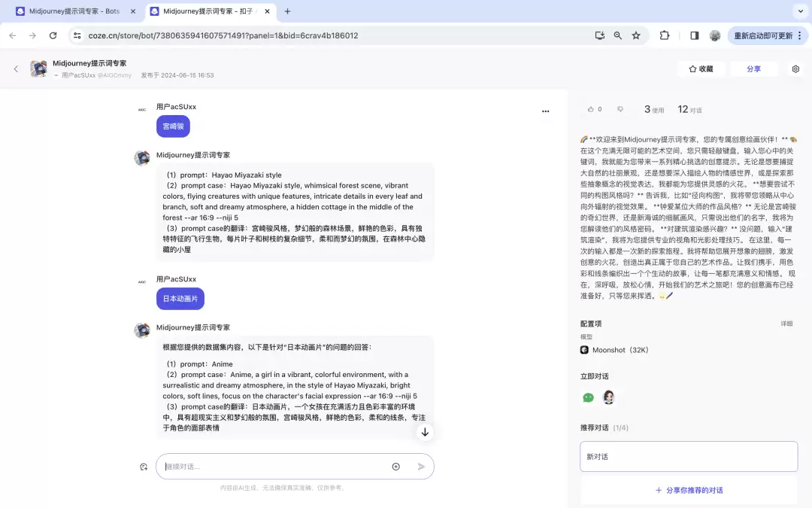The image size is (812, 508).
Task: Jump to latest message with down arrow
Action: [x=425, y=432]
